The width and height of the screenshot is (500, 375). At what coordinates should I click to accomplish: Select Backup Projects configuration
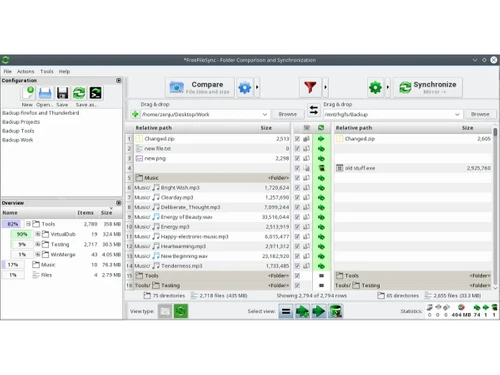[x=21, y=122]
